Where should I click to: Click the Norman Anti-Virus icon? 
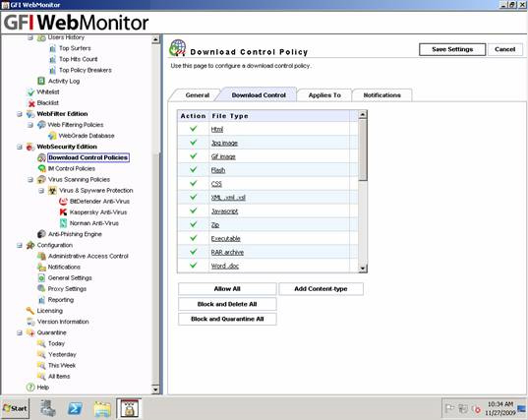(63, 223)
